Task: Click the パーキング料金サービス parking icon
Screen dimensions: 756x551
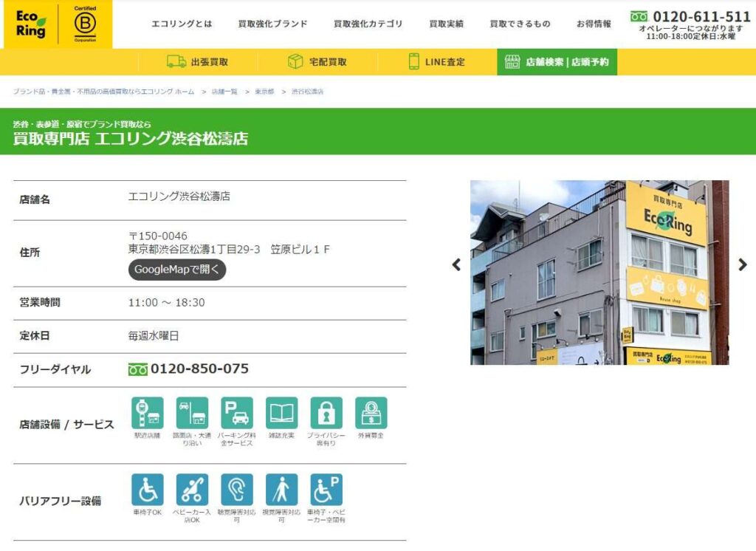Action: 238,414
